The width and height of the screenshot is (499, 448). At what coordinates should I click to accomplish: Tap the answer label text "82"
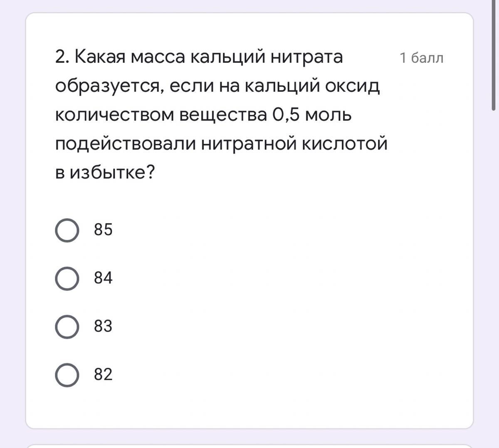coord(103,374)
